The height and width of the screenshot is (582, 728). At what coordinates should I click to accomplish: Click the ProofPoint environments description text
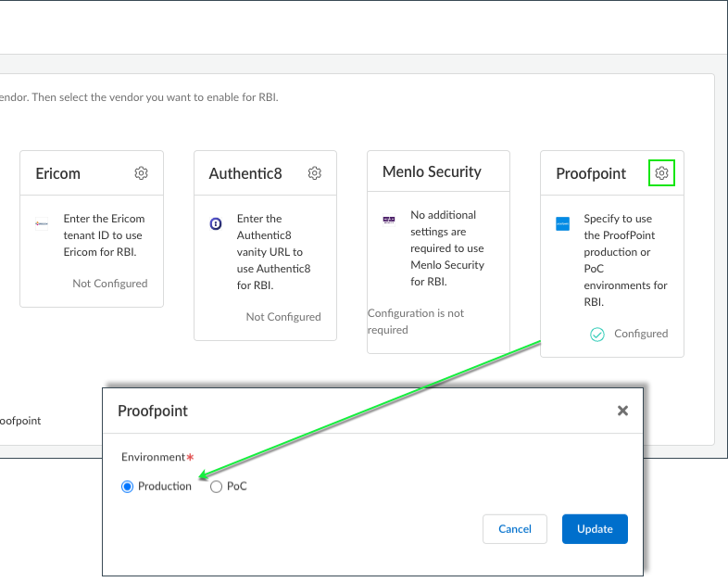click(625, 260)
